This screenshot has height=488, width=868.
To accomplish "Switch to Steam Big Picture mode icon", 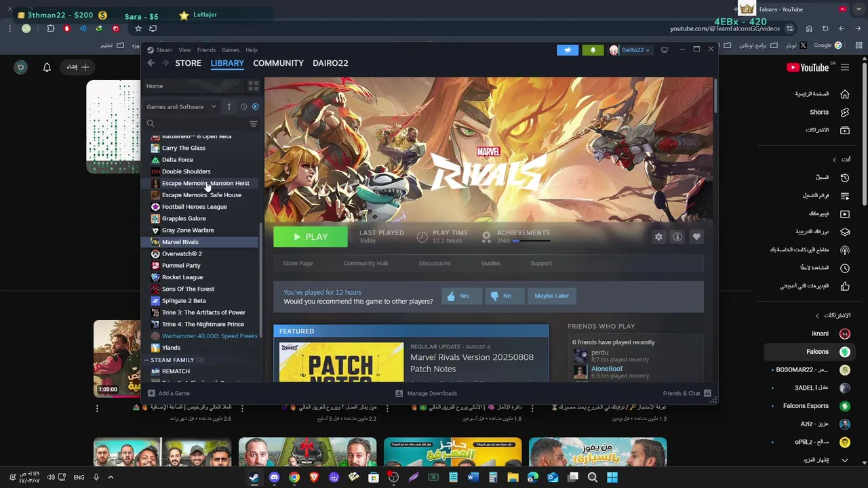I will [x=665, y=49].
